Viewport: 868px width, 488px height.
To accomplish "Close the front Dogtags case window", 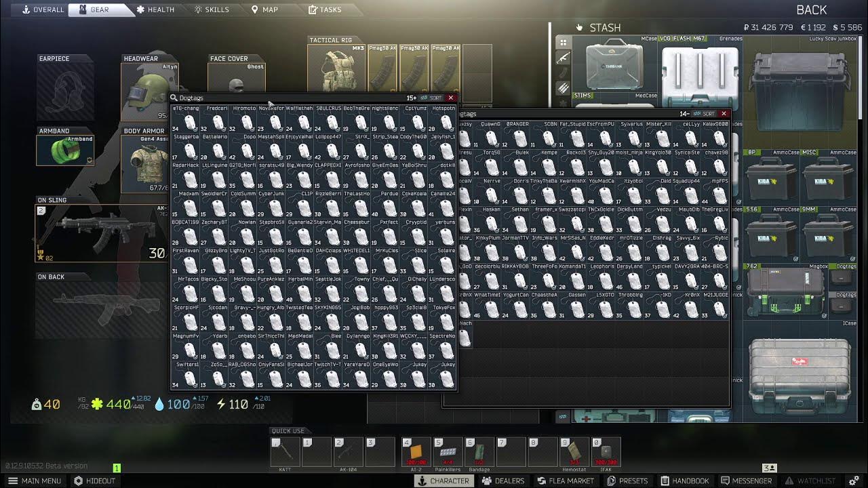I will pos(450,98).
